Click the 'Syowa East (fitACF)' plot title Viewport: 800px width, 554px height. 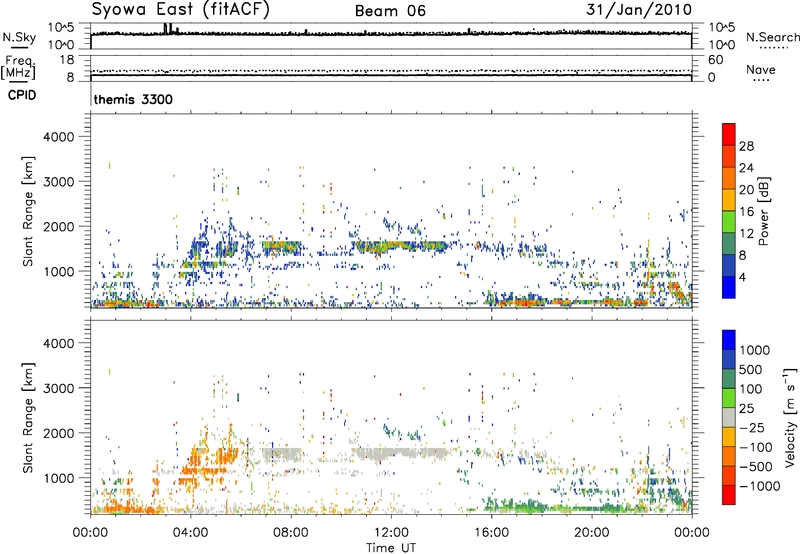(x=181, y=10)
